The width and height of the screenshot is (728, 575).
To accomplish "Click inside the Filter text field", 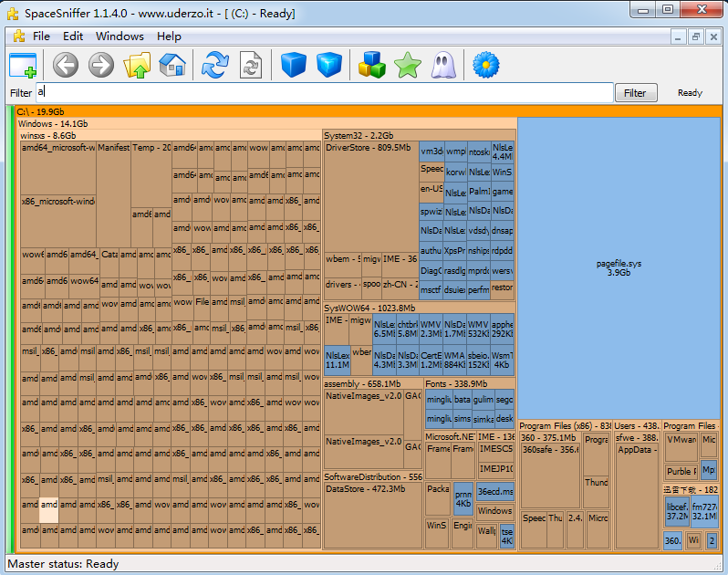I will click(x=324, y=92).
